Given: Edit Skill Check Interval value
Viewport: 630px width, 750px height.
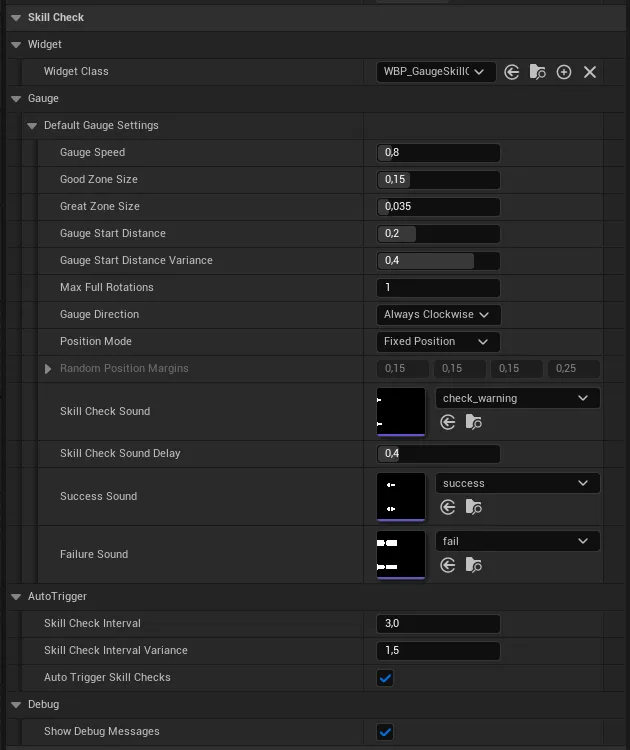Looking at the screenshot, I should pyautogui.click(x=438, y=624).
